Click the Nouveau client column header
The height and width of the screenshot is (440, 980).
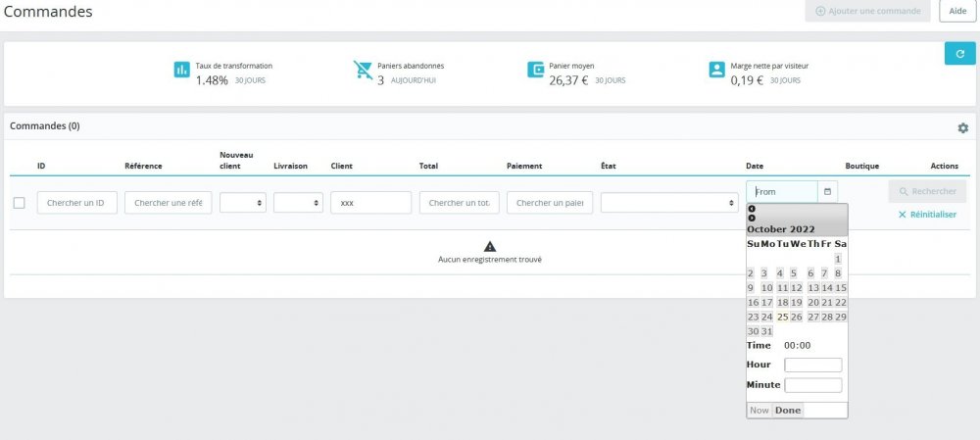[236, 160]
